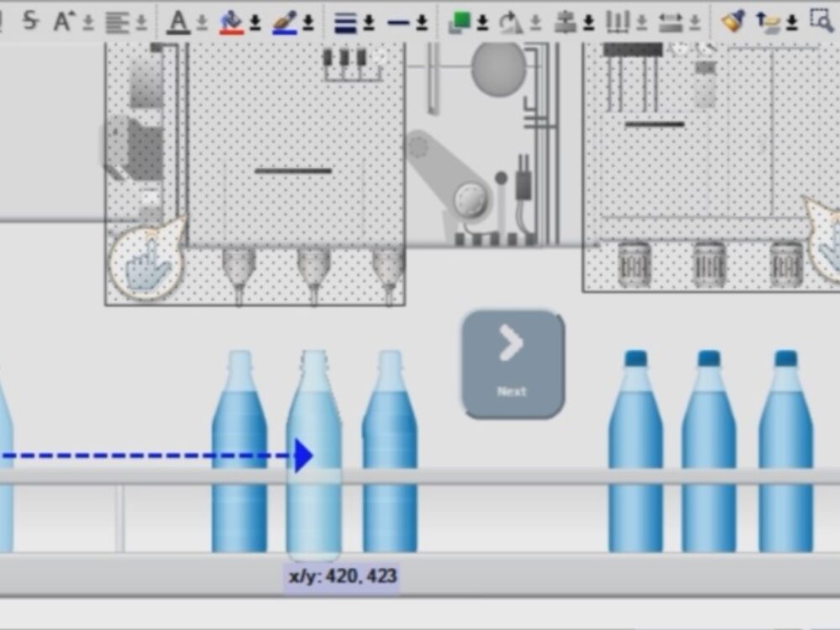This screenshot has width=840, height=630.
Task: Open the text alignment dropdown arrow
Action: coord(141,23)
